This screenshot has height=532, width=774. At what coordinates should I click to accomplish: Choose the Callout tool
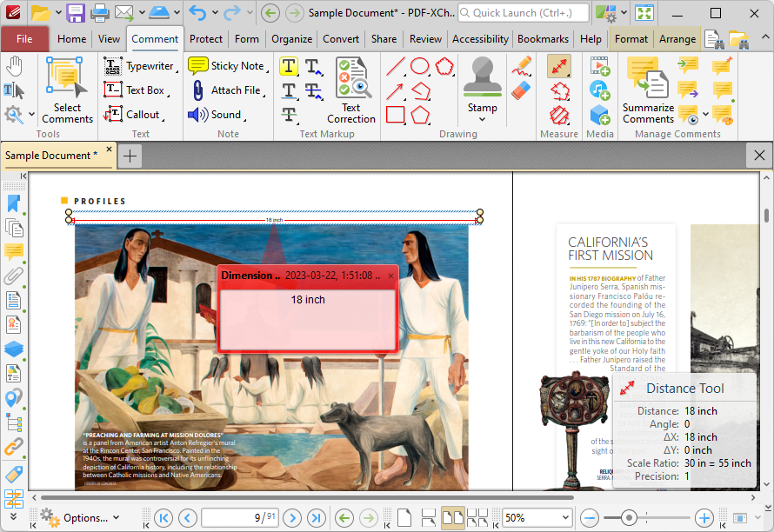(x=133, y=115)
